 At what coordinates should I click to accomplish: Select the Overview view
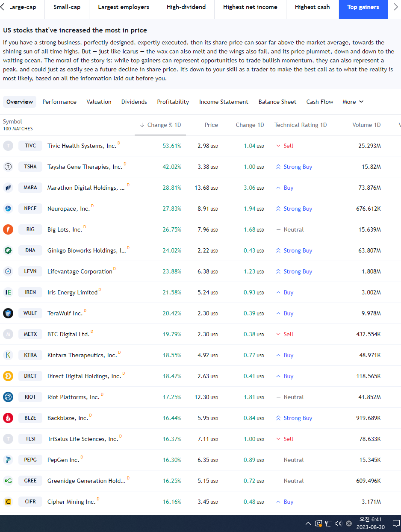pyautogui.click(x=20, y=102)
